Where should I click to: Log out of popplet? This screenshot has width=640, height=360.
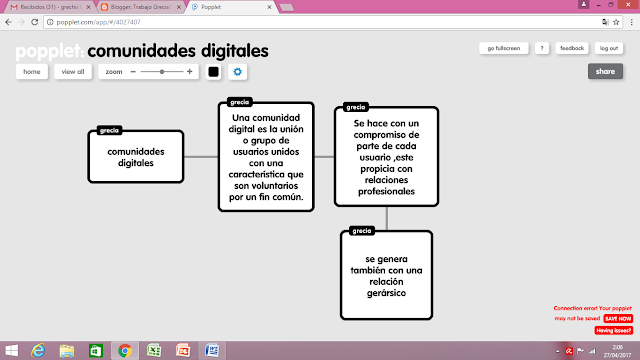[609, 48]
